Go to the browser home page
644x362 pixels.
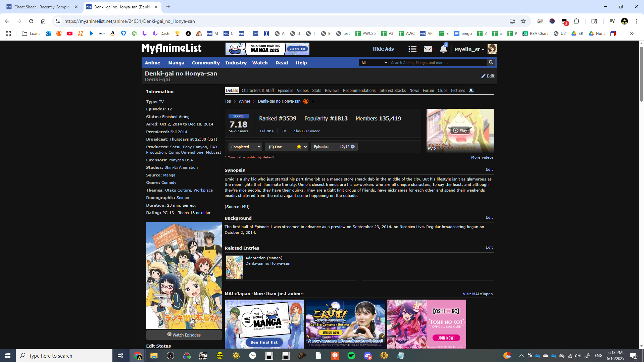(43, 21)
